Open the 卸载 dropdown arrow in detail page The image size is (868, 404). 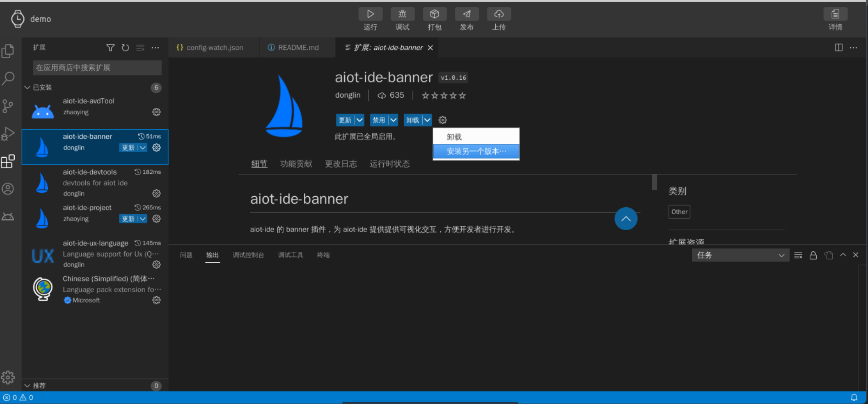(427, 120)
